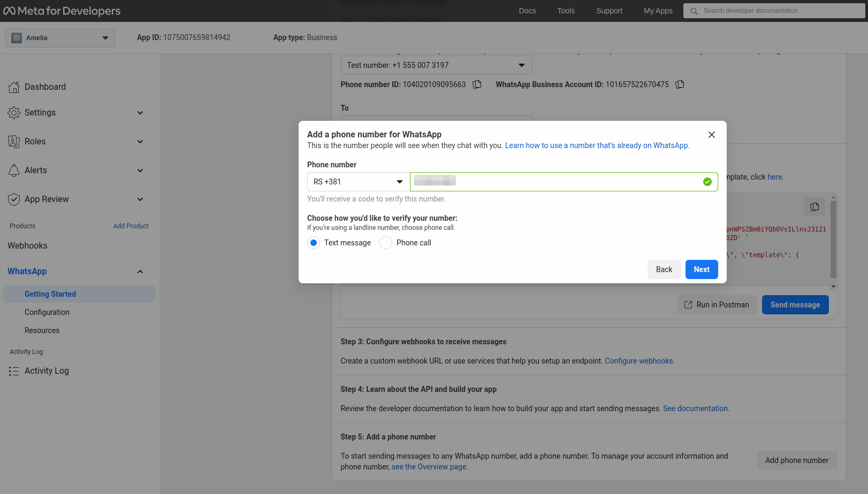
Task: Click the Meta for Developers logo
Action: point(62,11)
